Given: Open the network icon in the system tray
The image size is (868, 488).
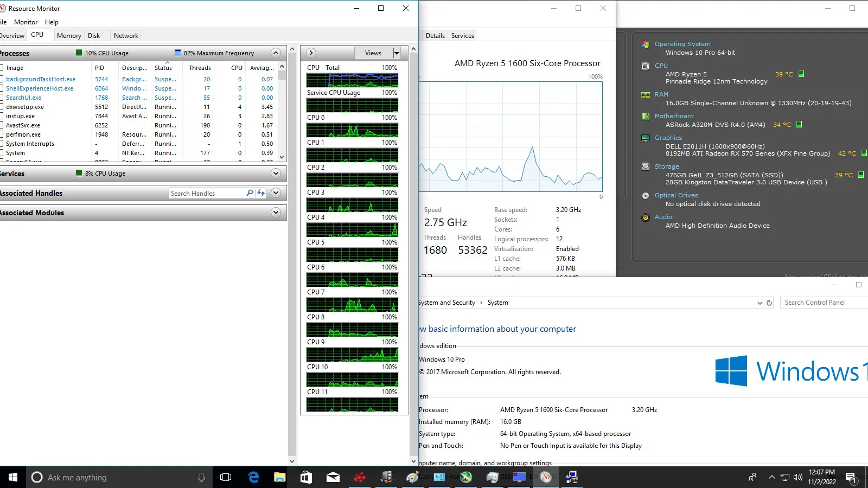Looking at the screenshot, I should click(785, 477).
